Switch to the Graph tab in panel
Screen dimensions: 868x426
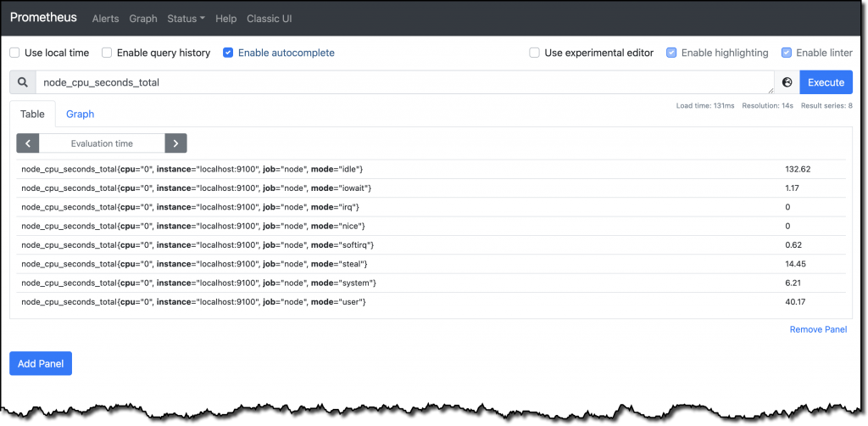point(81,114)
